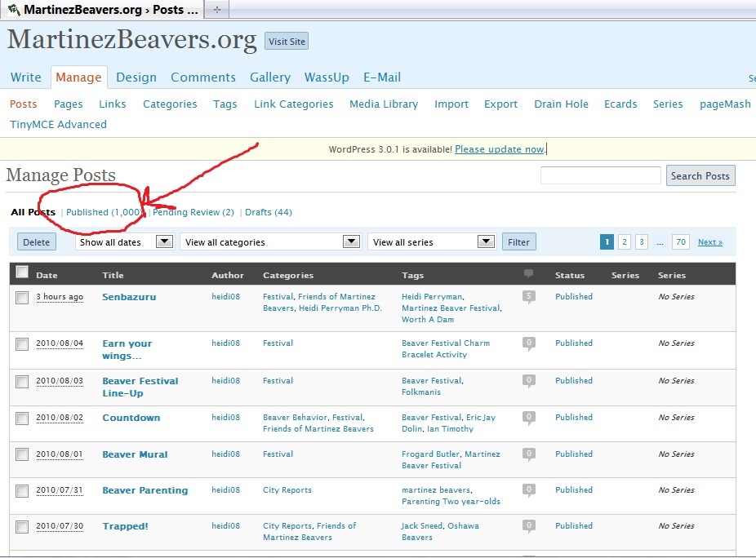Open the Ecards submenu item
The width and height of the screenshot is (756, 558).
click(x=620, y=104)
